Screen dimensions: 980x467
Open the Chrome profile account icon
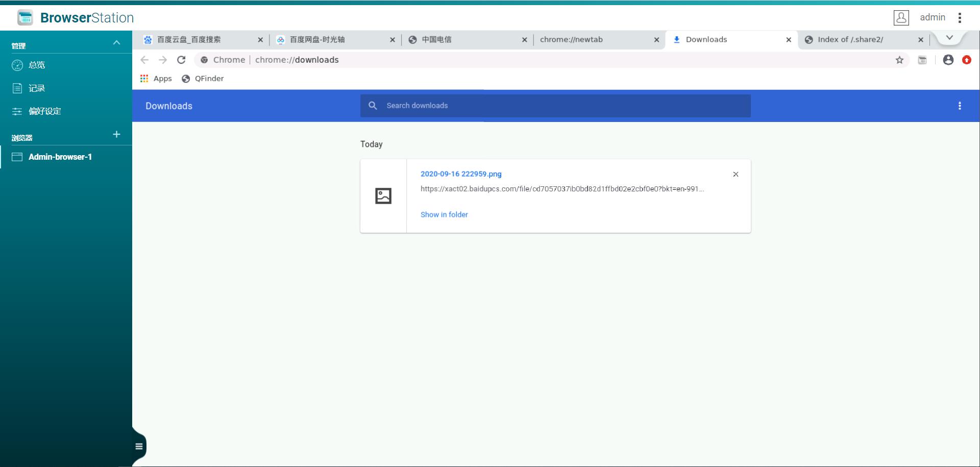948,60
